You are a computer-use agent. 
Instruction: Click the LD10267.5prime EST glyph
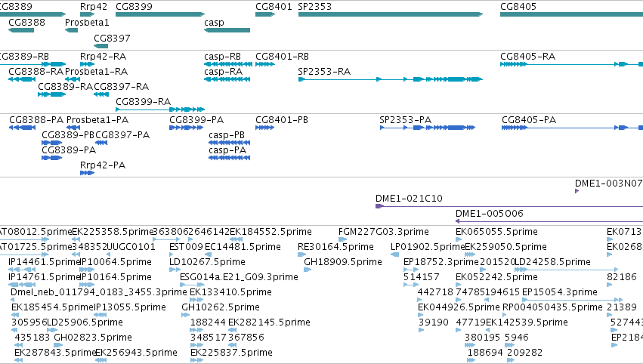175,270
